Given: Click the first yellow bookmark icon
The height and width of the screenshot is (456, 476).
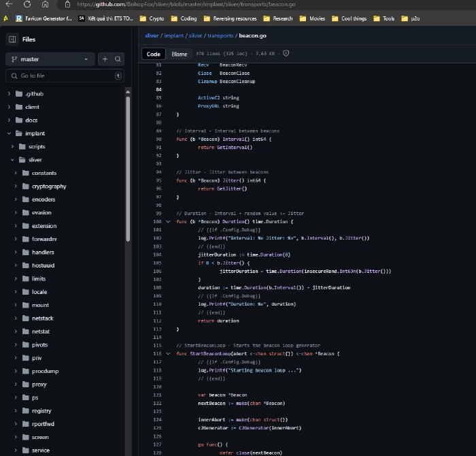Looking at the screenshot, I should [x=5, y=18].
